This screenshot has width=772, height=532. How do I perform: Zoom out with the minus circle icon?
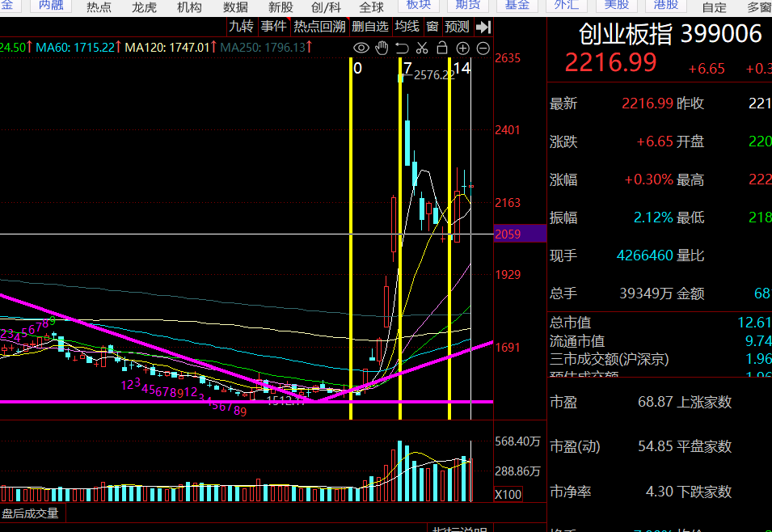click(x=483, y=48)
